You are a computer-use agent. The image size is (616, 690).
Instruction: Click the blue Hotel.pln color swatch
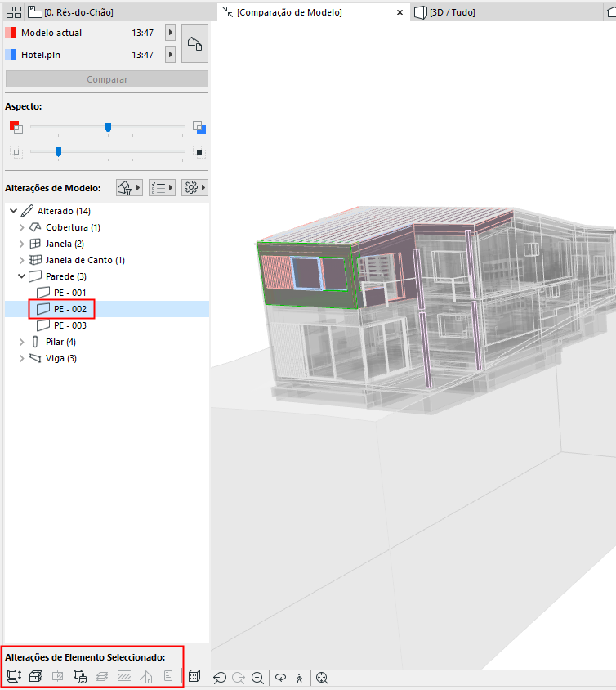click(11, 55)
